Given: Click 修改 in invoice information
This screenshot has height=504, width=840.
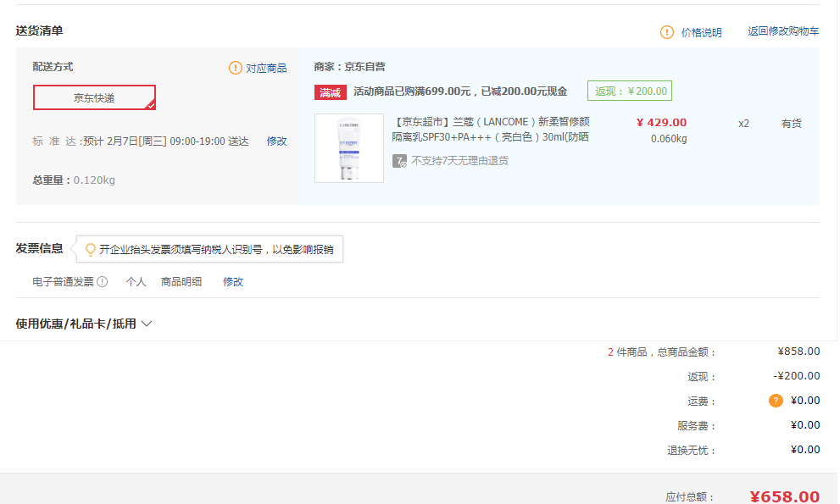Looking at the screenshot, I should point(233,281).
